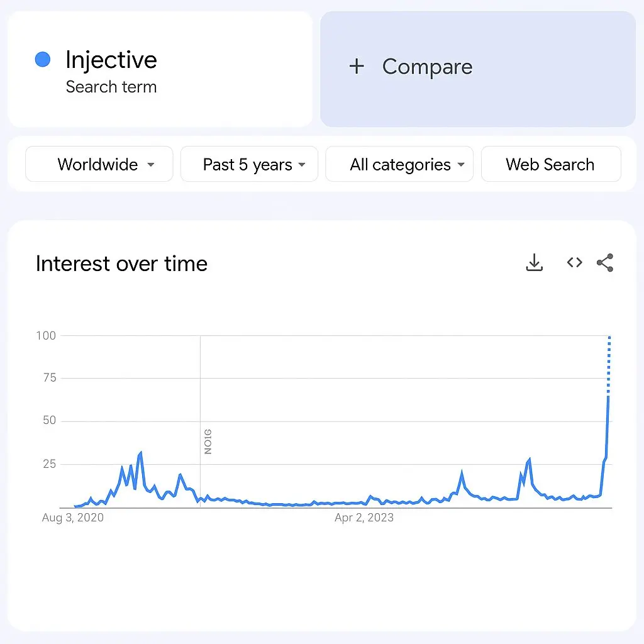Click the 25 y-axis label
The height and width of the screenshot is (644, 644).
(x=49, y=464)
